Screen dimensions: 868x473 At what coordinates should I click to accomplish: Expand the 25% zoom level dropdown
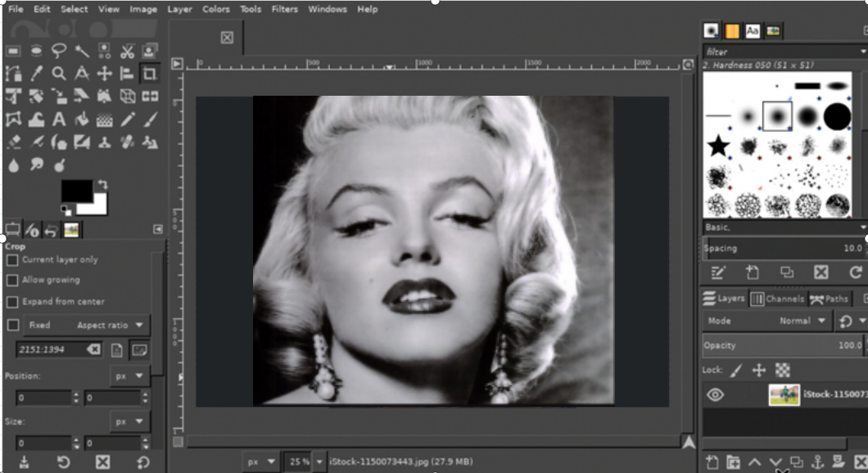pos(319,462)
